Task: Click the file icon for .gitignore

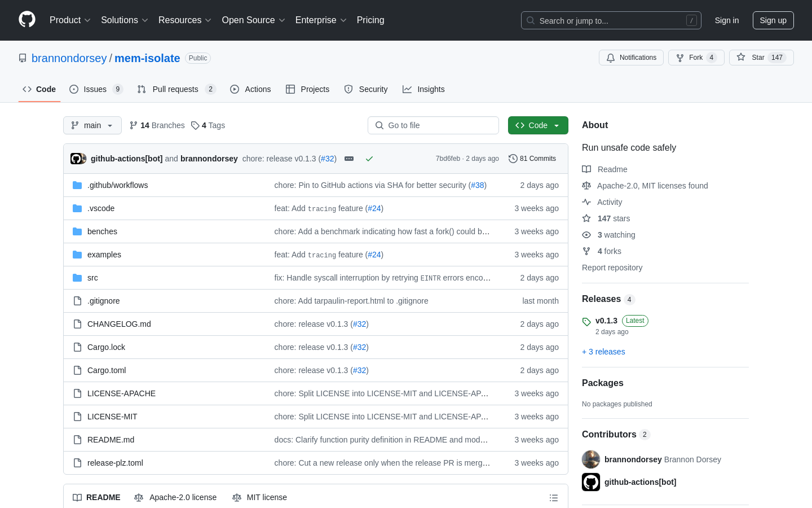Action: pyautogui.click(x=77, y=301)
